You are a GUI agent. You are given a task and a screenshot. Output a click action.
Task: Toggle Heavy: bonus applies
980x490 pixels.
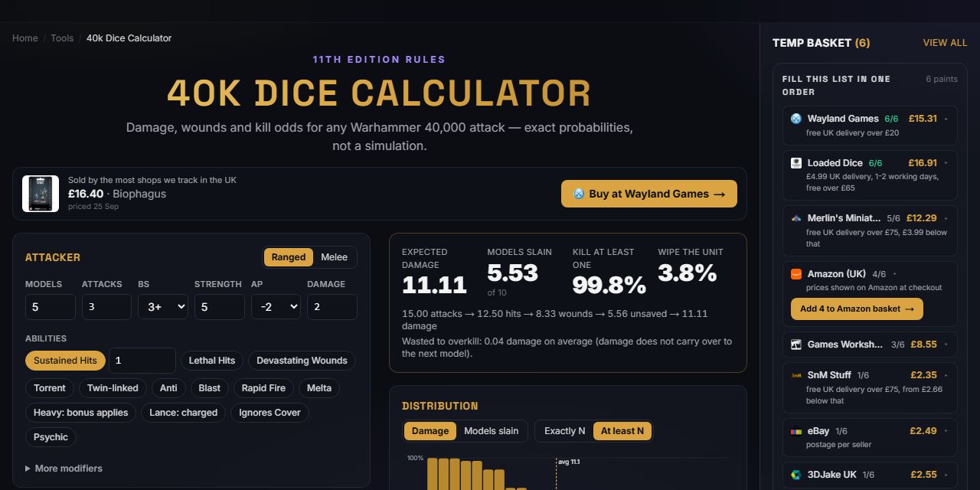pos(81,413)
